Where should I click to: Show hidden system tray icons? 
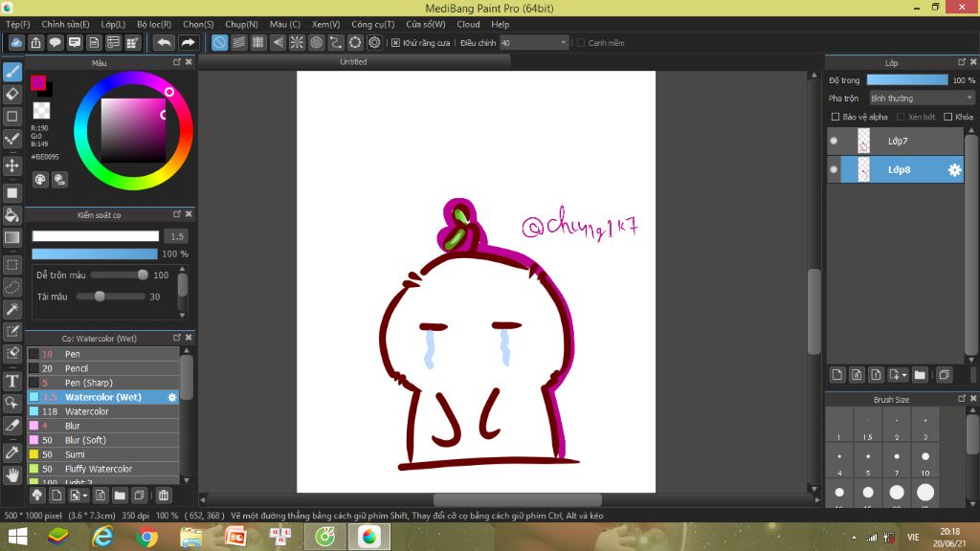(854, 538)
